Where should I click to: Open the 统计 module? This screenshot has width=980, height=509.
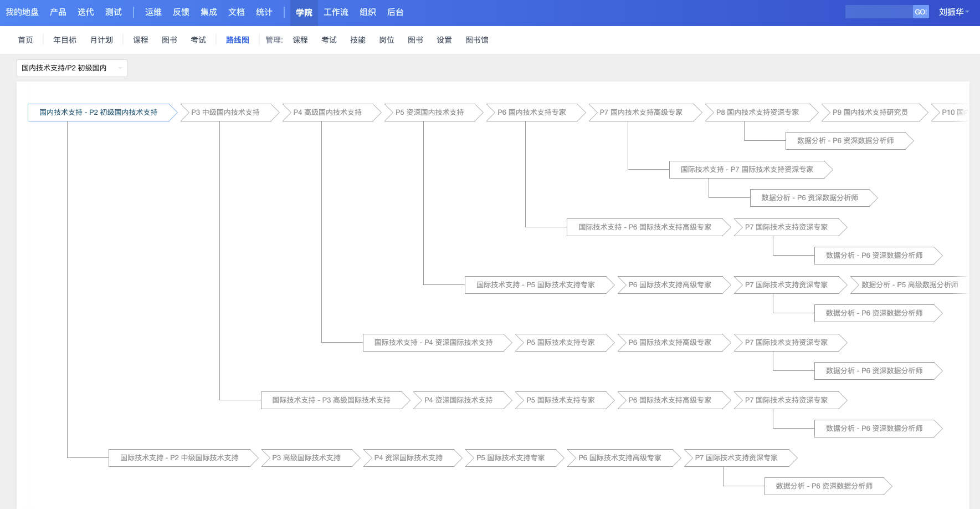point(264,12)
